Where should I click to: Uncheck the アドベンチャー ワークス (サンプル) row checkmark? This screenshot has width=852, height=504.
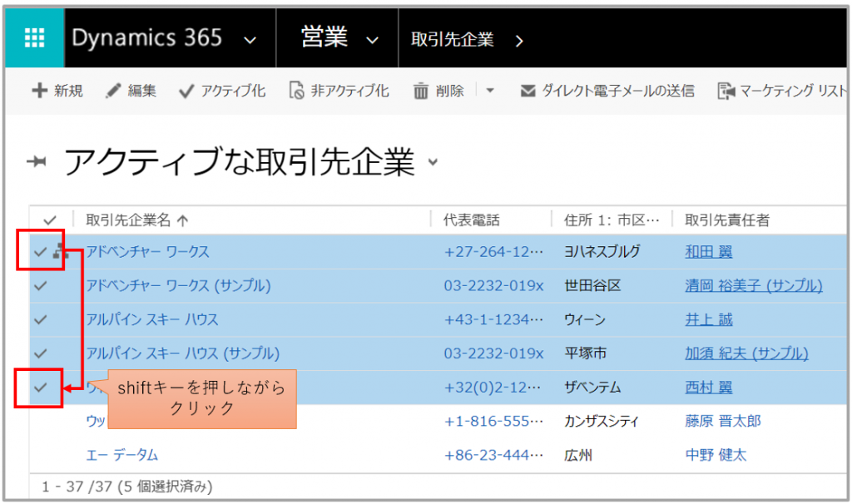40,285
